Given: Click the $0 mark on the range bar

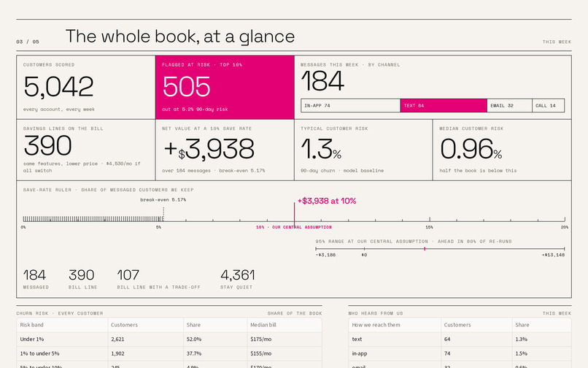Looking at the screenshot, I should click(364, 255).
